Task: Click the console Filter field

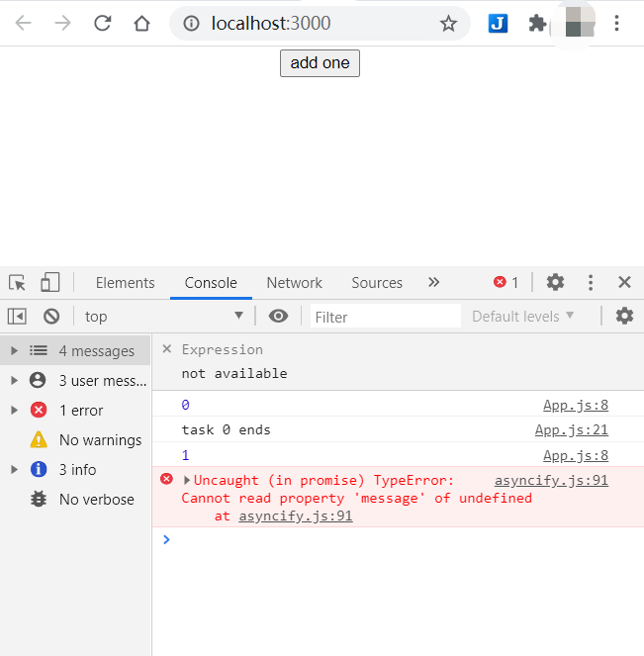Action: [385, 317]
